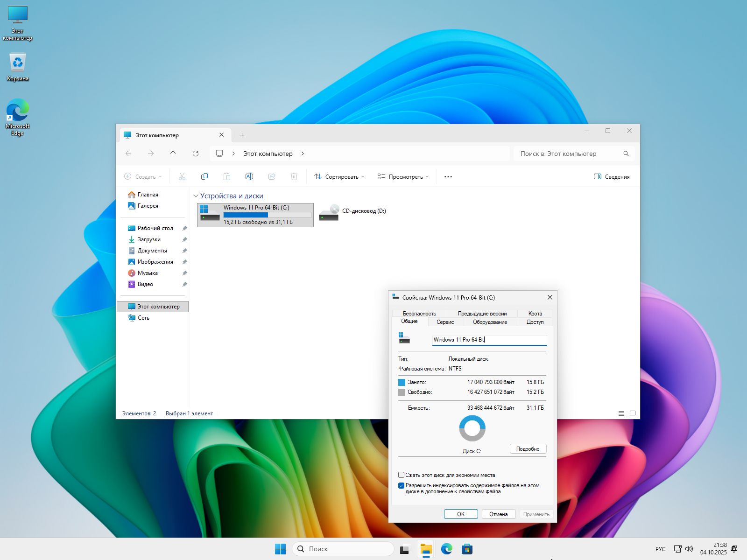Open the three-dots More options menu

tap(448, 177)
